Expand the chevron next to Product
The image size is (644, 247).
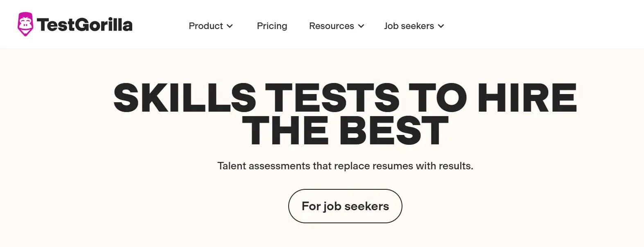(230, 26)
